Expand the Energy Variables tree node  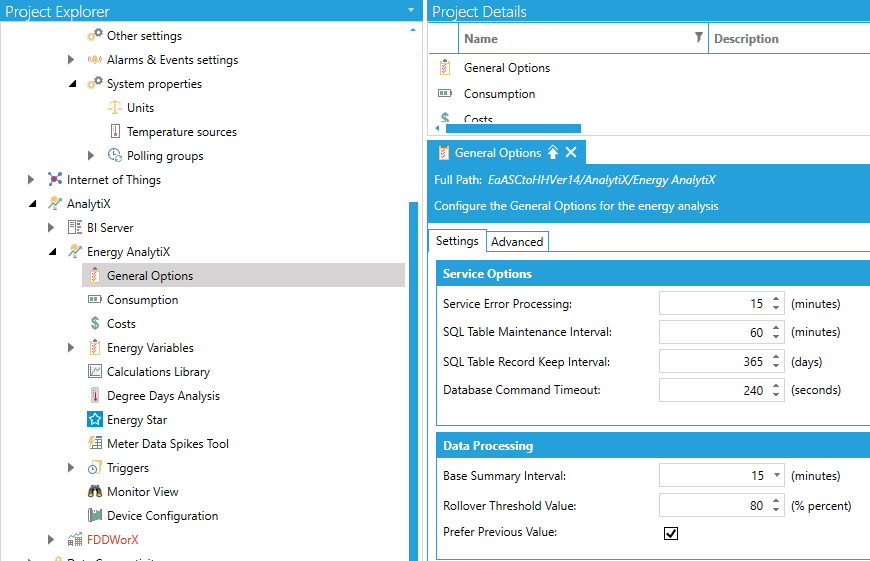(x=71, y=348)
